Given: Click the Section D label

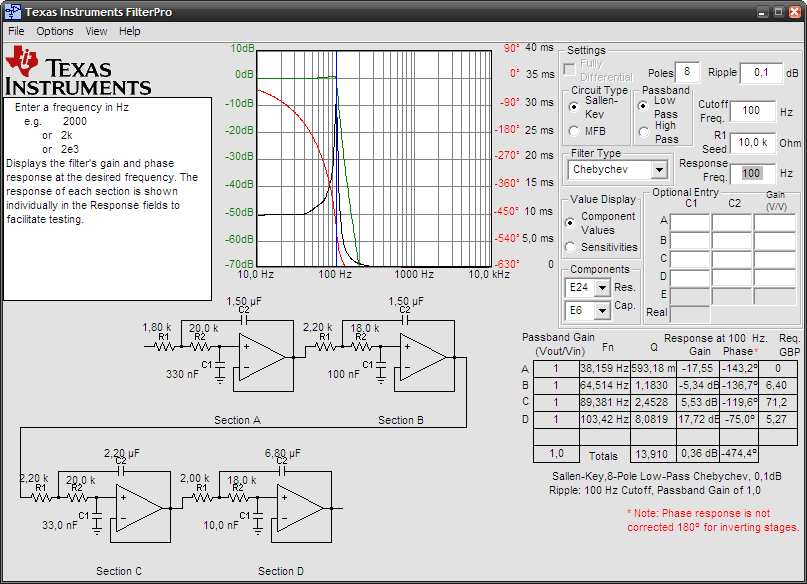Looking at the screenshot, I should click(281, 571).
